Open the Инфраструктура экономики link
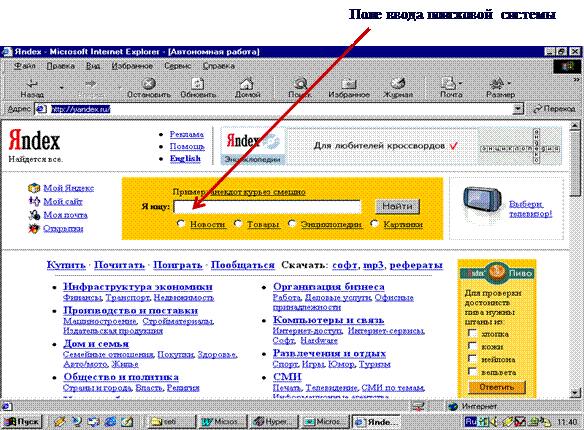The width and height of the screenshot is (584, 430). (x=138, y=287)
